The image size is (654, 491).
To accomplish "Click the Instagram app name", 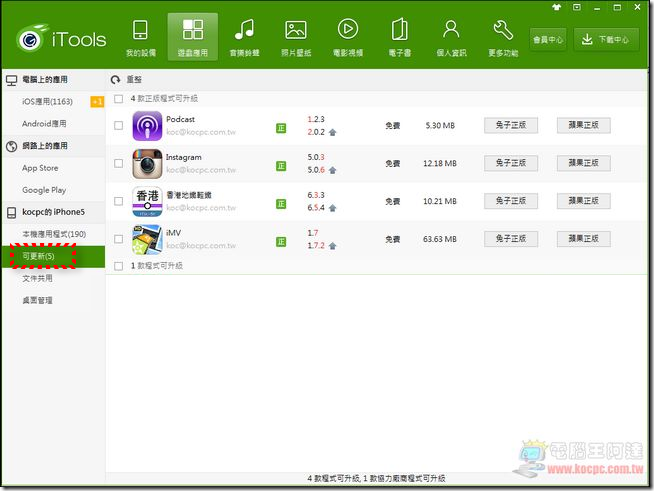I will click(184, 157).
